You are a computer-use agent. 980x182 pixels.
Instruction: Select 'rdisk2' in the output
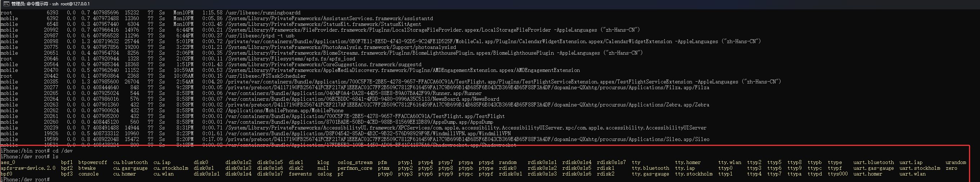606,174
